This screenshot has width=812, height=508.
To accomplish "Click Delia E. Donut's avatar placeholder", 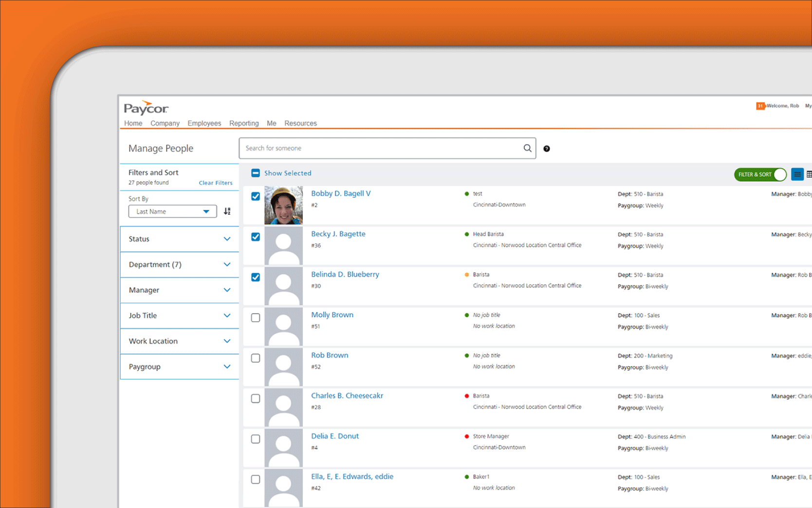I will point(283,448).
